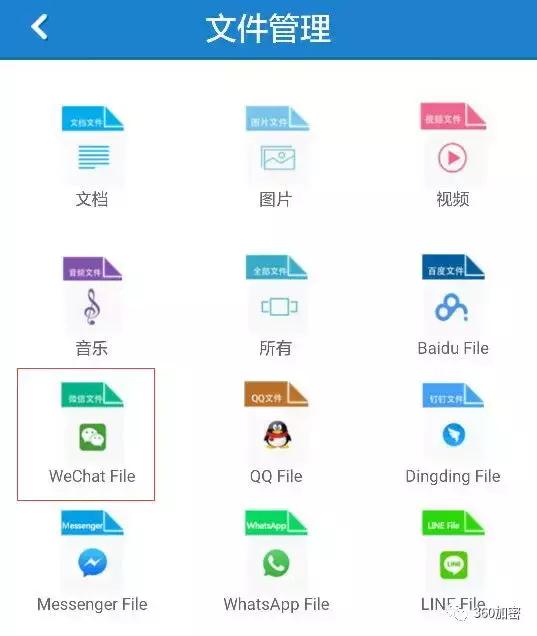Open the 所有 all files icon
Screen dimensions: 537x636
tap(279, 306)
